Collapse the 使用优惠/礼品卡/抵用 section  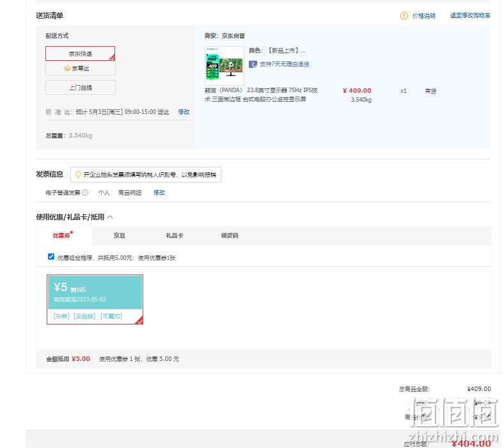(110, 217)
